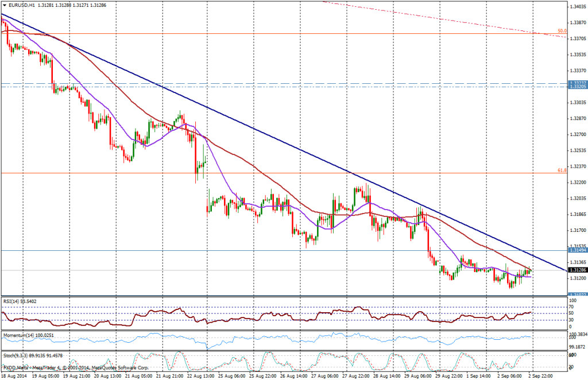
Task: Select the dark blue descending trendline
Action: pos(287,144)
